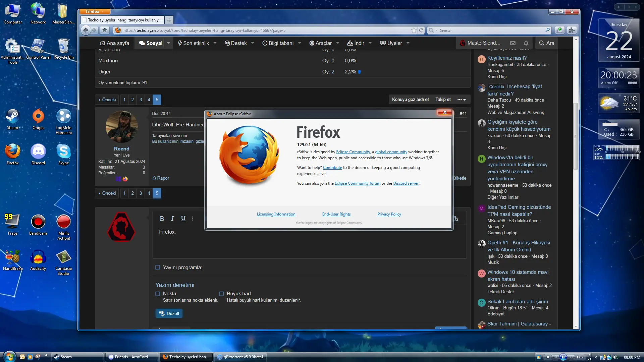Tick the Nokta checkbox
The width and height of the screenshot is (644, 362).
[158, 294]
